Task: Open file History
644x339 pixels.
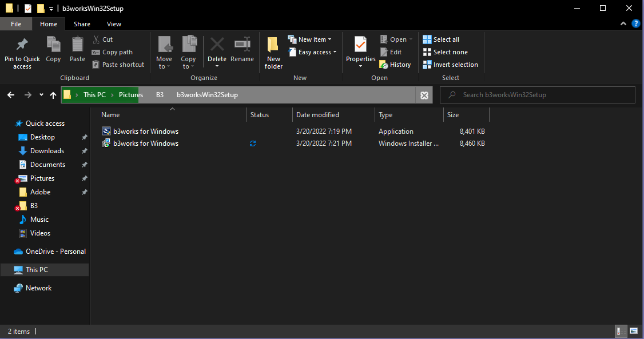Action: point(395,65)
